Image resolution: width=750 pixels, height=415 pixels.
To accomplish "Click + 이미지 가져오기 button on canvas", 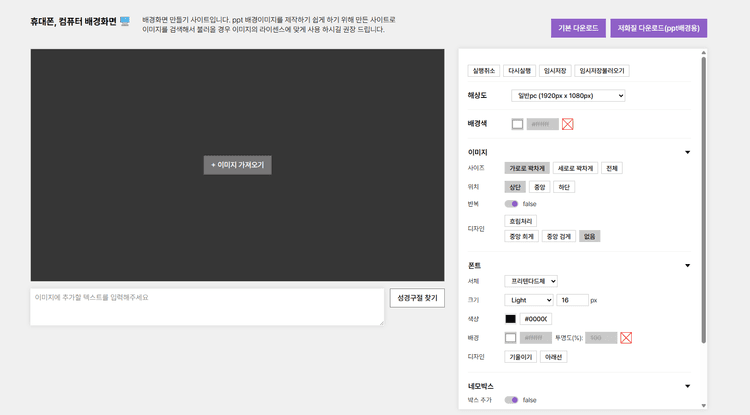I will 237,165.
